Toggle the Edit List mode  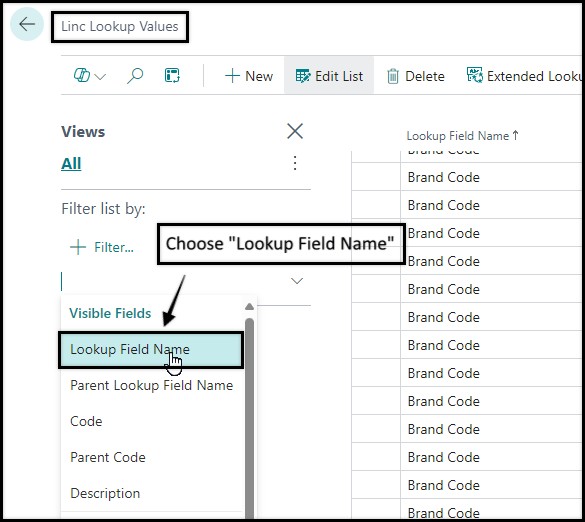tap(329, 76)
